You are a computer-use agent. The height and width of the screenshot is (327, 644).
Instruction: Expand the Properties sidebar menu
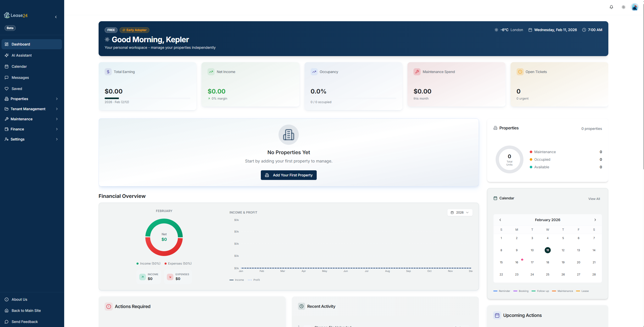19,99
